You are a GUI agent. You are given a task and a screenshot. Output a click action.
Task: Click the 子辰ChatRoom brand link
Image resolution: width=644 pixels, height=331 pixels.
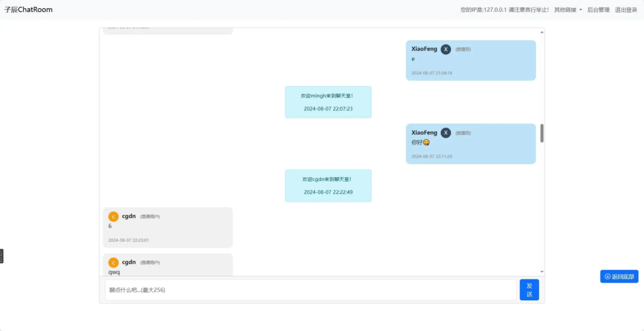pyautogui.click(x=28, y=10)
